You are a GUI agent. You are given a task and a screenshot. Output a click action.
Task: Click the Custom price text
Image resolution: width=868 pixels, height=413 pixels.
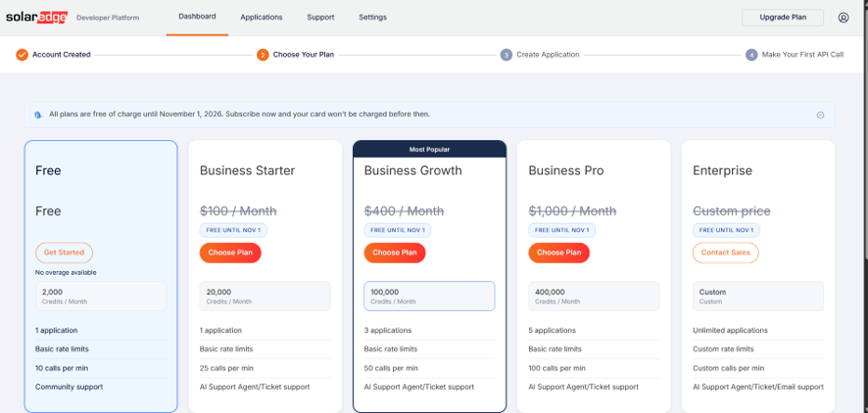(732, 211)
